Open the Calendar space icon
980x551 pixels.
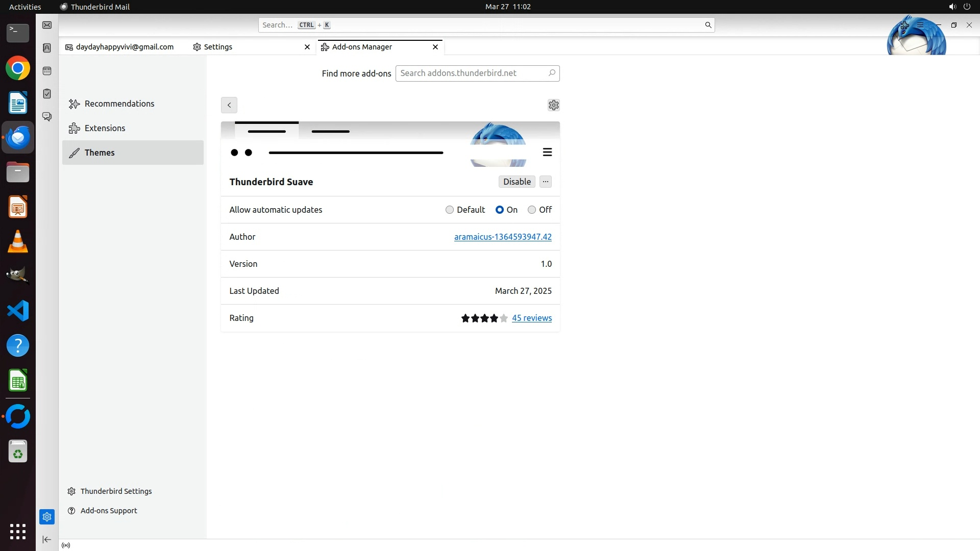[47, 71]
